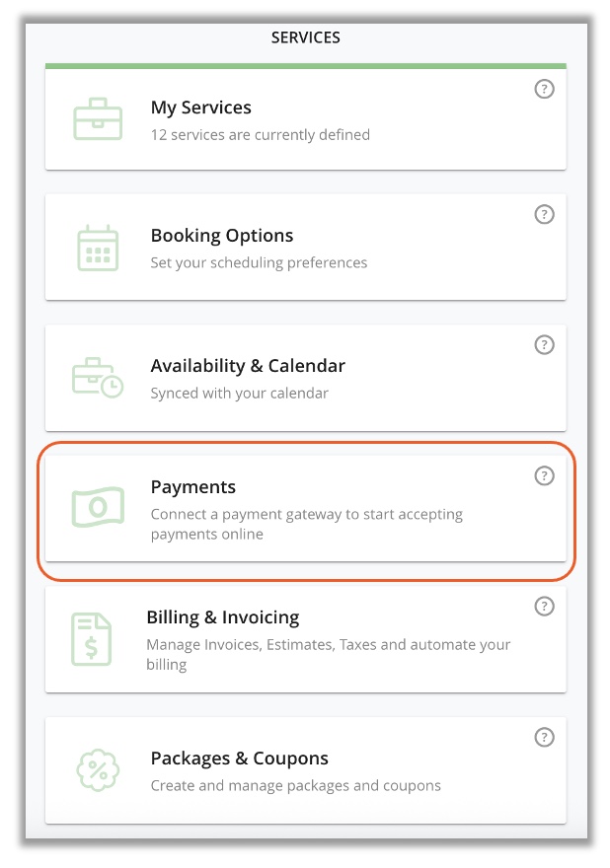
Task: Open the Payments heading
Action: (193, 487)
